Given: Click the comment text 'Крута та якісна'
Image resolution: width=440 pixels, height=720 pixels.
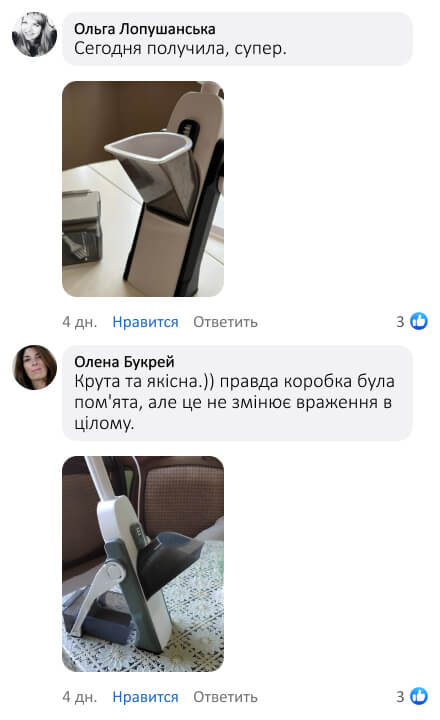Looking at the screenshot, I should coord(142,382).
